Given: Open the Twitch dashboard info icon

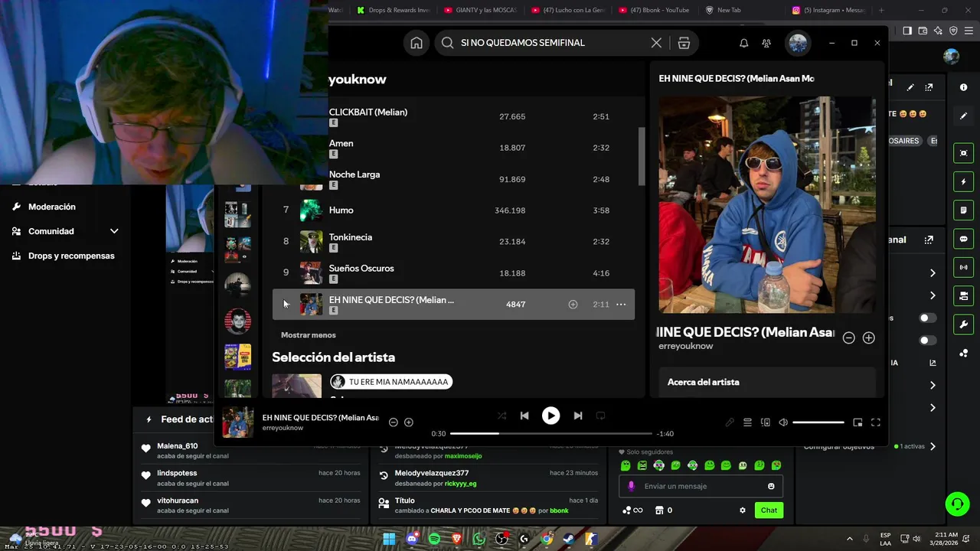Looking at the screenshot, I should click(963, 87).
